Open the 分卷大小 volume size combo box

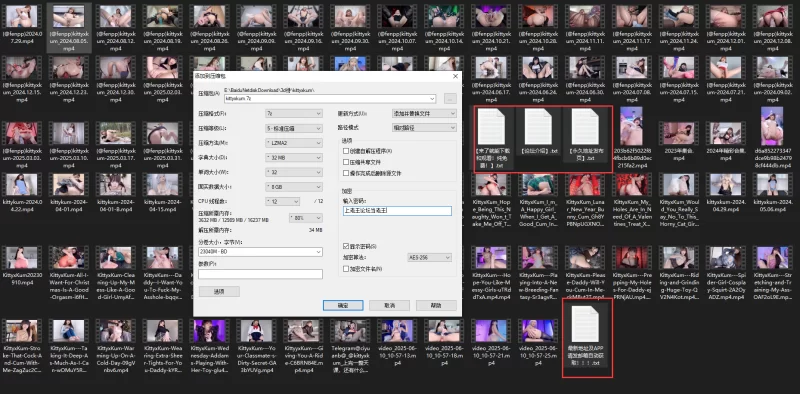(x=260, y=252)
